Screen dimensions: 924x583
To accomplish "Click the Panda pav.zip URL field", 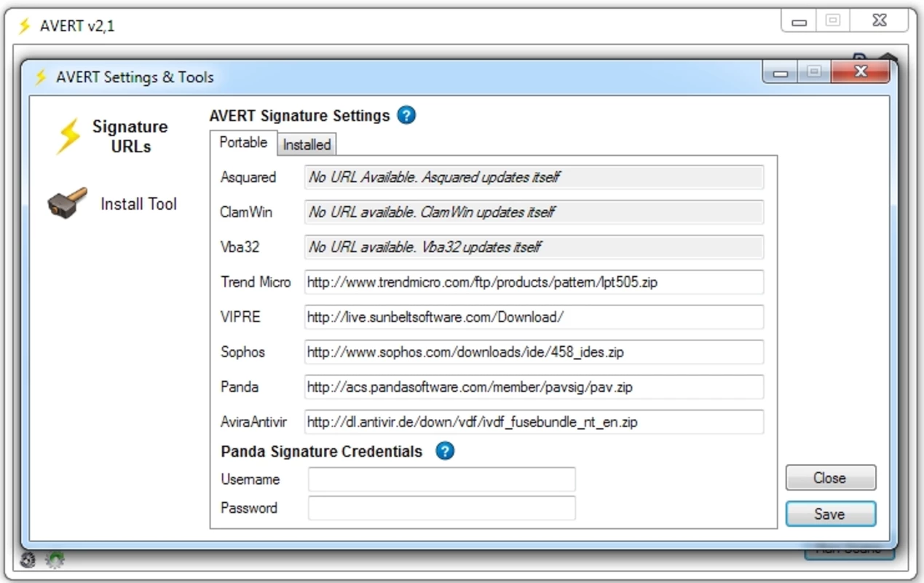I will click(534, 387).
